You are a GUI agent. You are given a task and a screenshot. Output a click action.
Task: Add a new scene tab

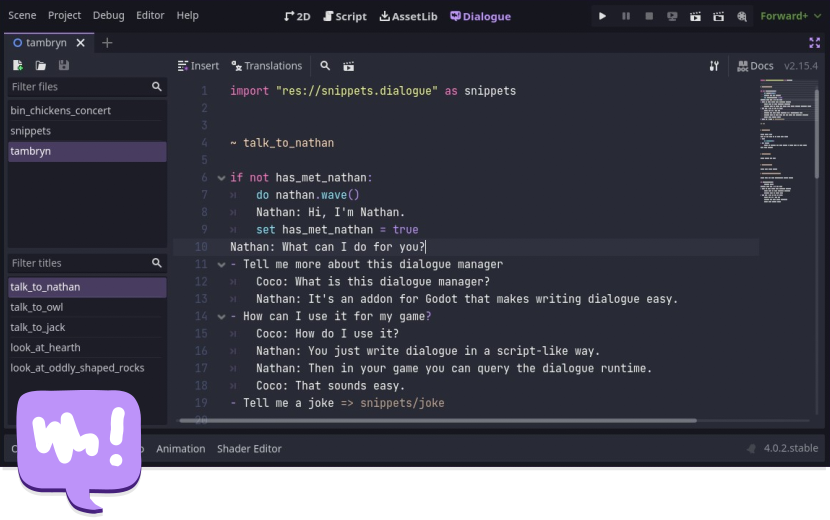pyautogui.click(x=107, y=43)
